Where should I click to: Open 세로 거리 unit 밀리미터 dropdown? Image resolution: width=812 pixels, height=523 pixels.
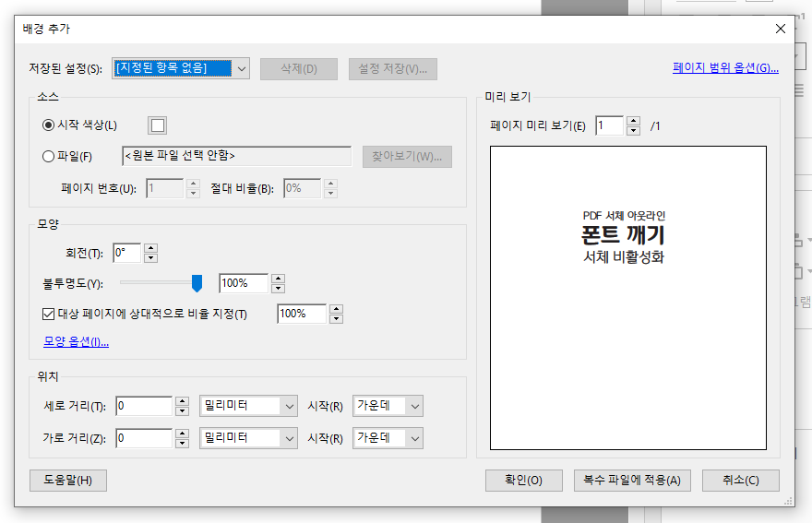coord(248,406)
